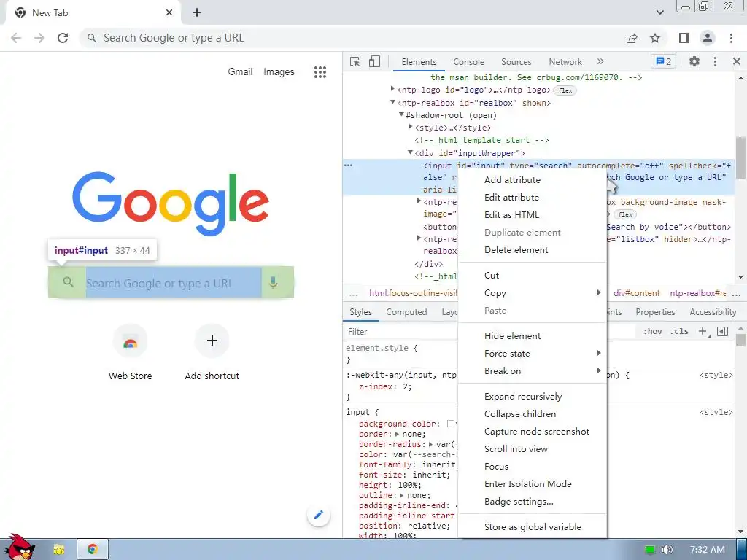Share this page icon
This screenshot has width=747, height=560.
632,38
